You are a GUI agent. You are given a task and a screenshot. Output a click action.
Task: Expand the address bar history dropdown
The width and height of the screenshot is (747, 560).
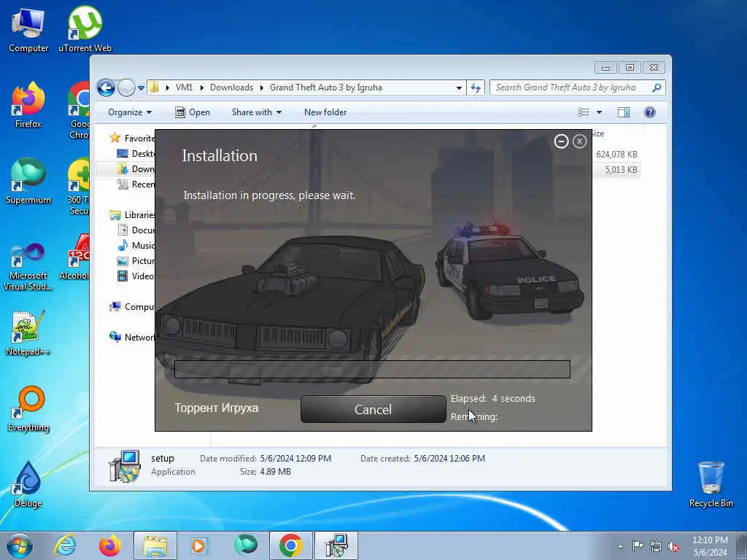[459, 87]
